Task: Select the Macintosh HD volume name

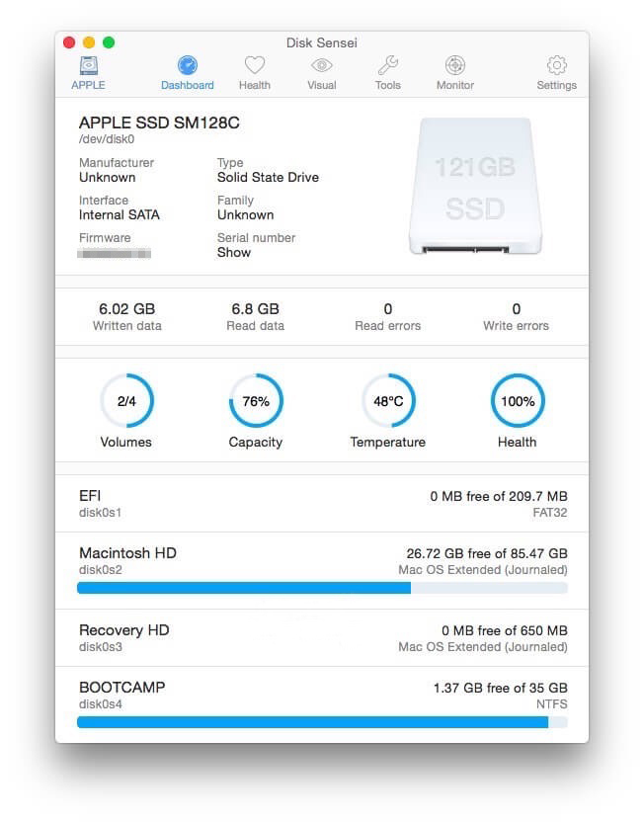Action: 127,553
